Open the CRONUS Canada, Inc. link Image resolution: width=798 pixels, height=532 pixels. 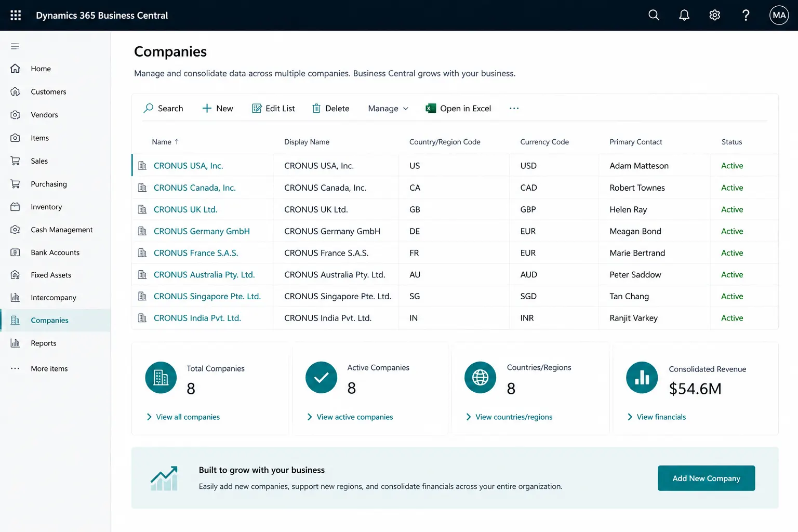195,188
